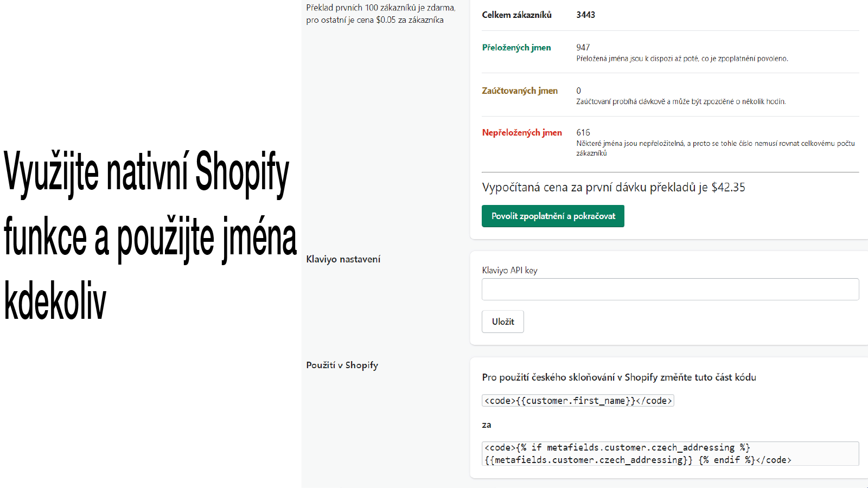Click the Zaúčtovaných jmen label

click(519, 91)
